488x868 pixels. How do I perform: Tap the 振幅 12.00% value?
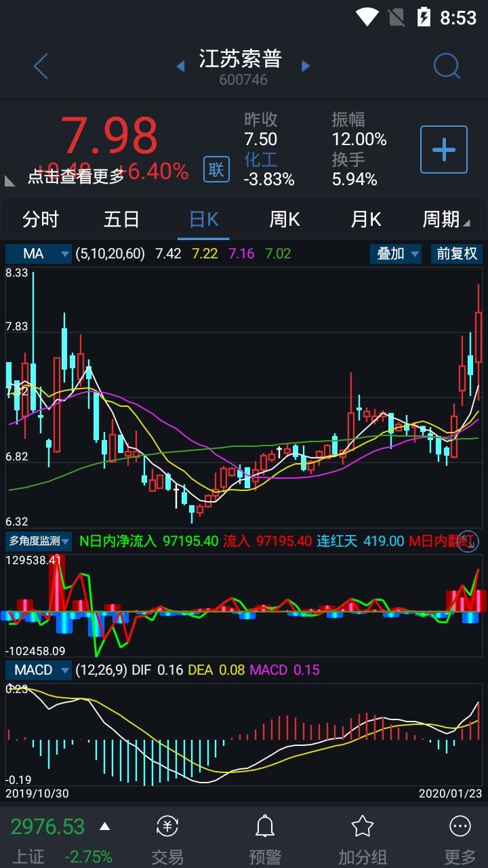click(359, 139)
